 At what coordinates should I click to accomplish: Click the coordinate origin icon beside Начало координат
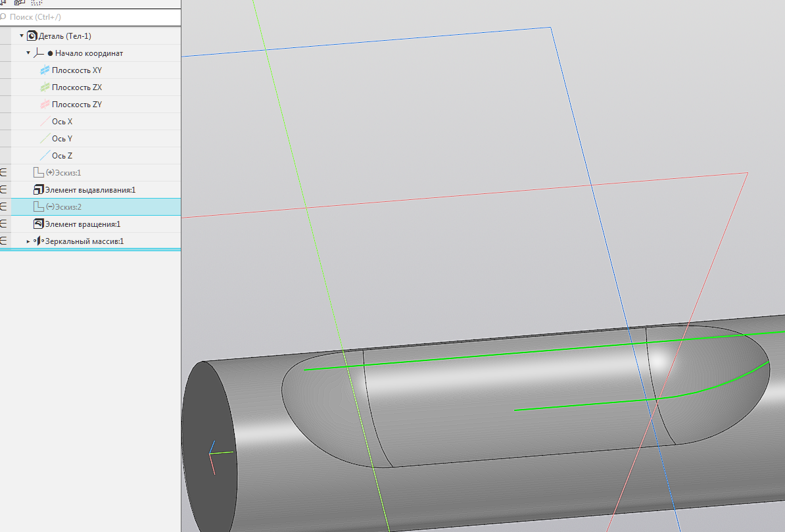tap(39, 53)
